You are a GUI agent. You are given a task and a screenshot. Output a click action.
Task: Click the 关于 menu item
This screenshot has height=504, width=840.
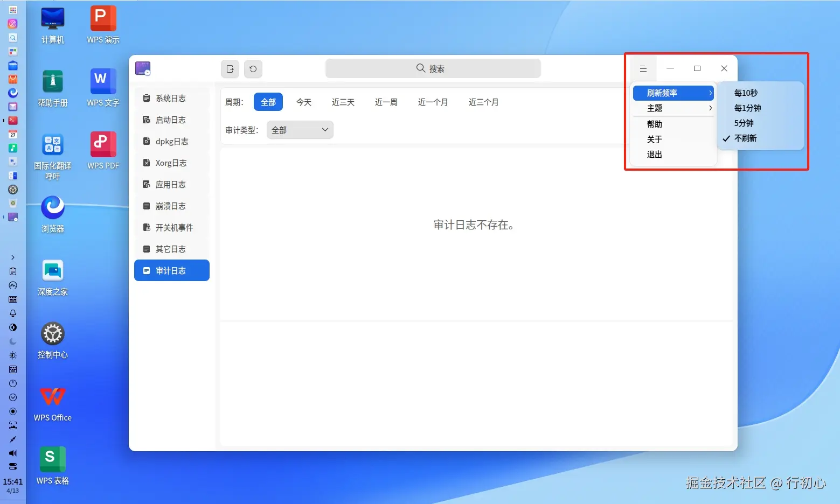(654, 139)
